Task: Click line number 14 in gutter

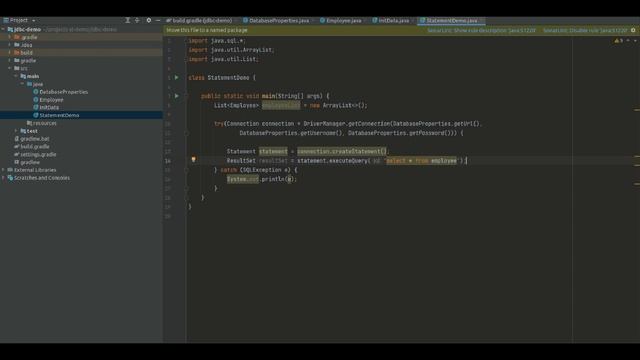Action: click(168, 161)
